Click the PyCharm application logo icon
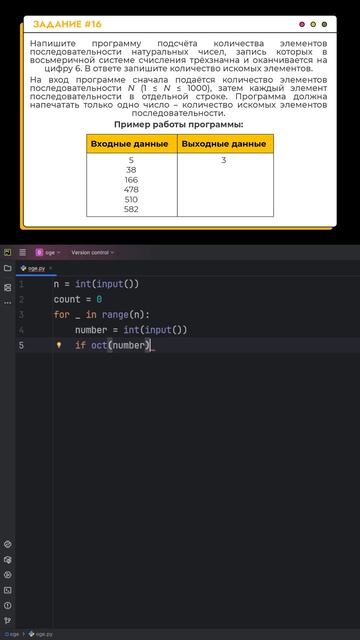 [7, 252]
